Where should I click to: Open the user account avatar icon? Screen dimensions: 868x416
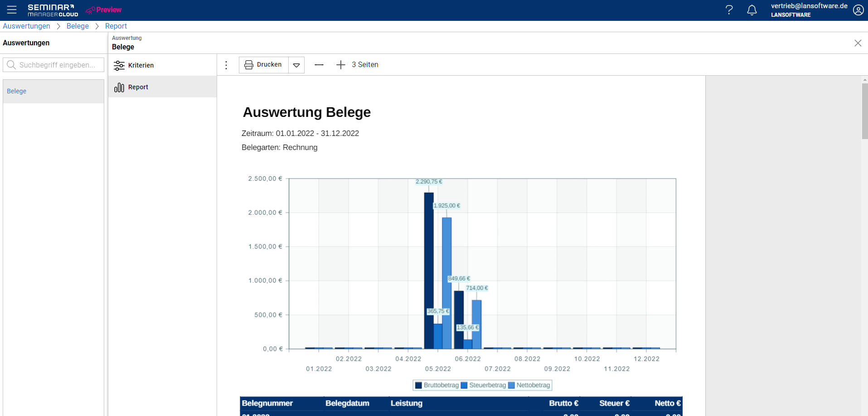tap(858, 10)
